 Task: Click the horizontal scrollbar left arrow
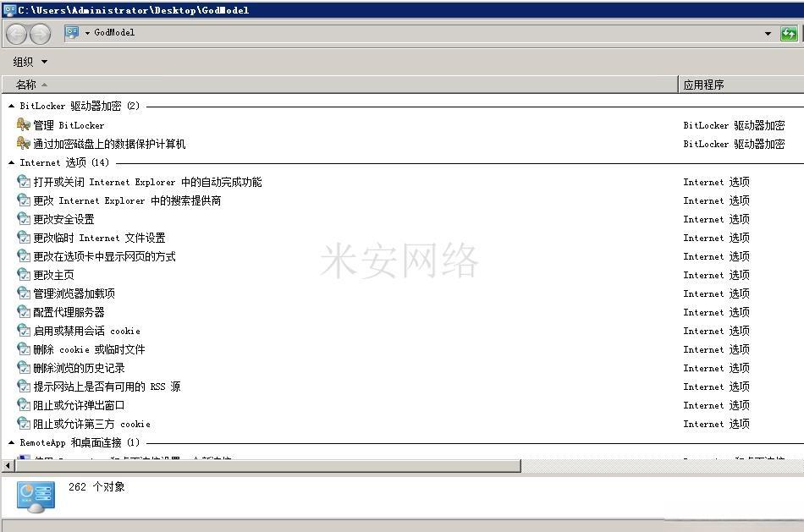(8, 466)
